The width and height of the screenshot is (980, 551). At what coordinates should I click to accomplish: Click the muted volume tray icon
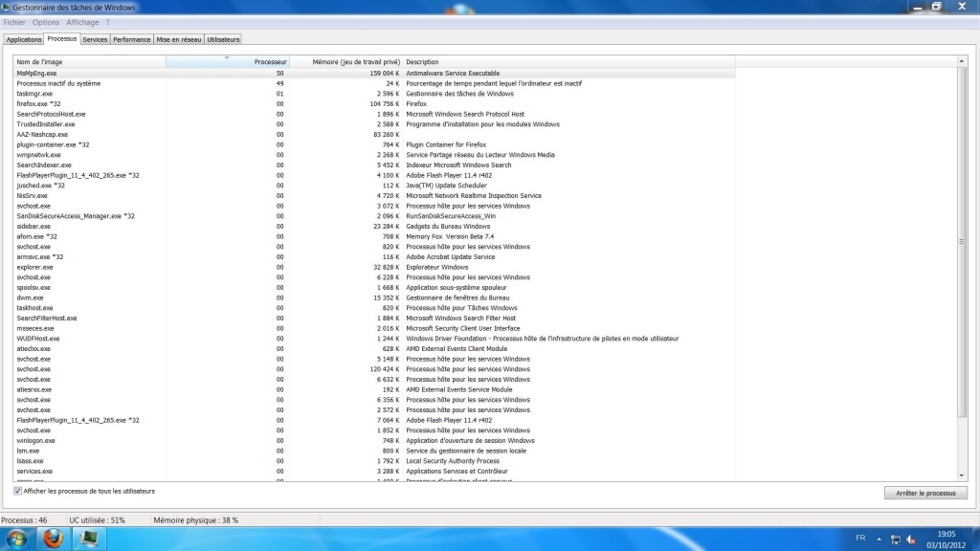(x=911, y=540)
